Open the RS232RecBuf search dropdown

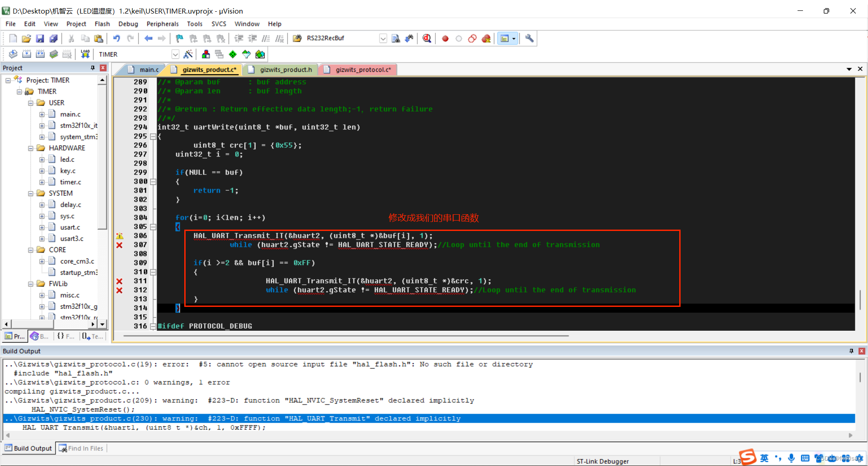click(383, 38)
